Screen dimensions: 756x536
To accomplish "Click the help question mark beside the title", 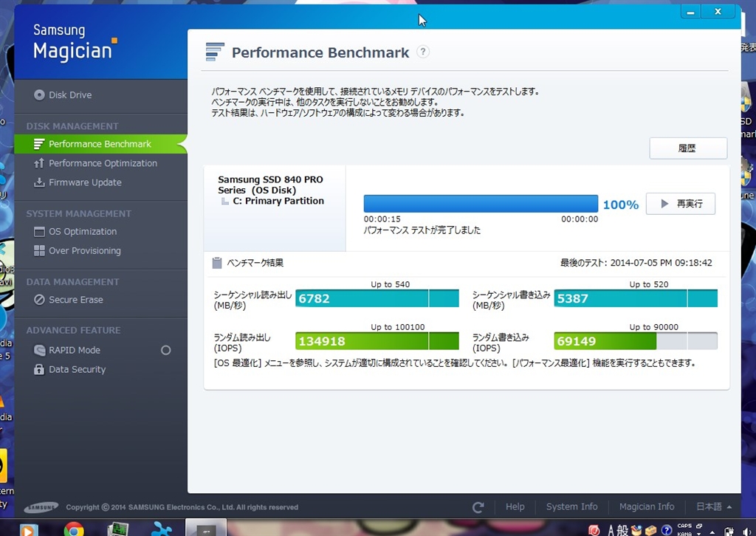I will (x=423, y=52).
